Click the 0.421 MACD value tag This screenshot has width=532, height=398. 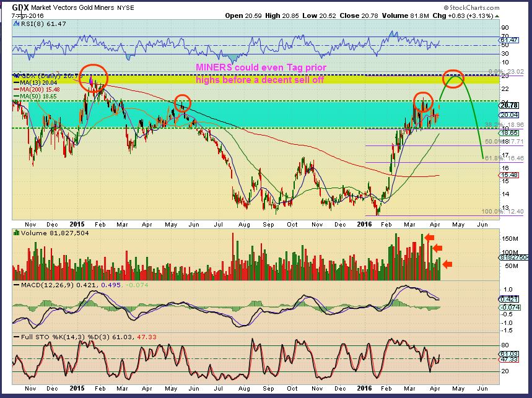509,299
